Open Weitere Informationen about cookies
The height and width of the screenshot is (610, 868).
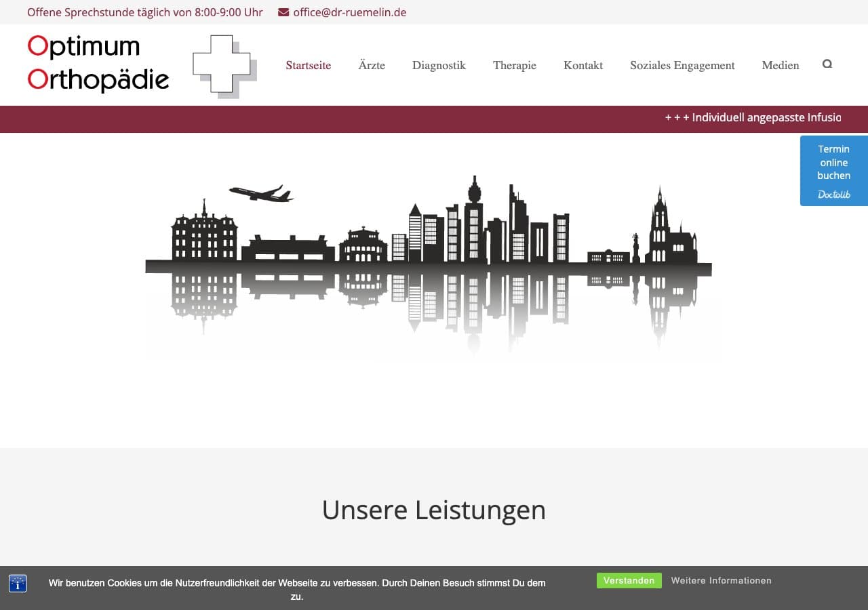721,580
